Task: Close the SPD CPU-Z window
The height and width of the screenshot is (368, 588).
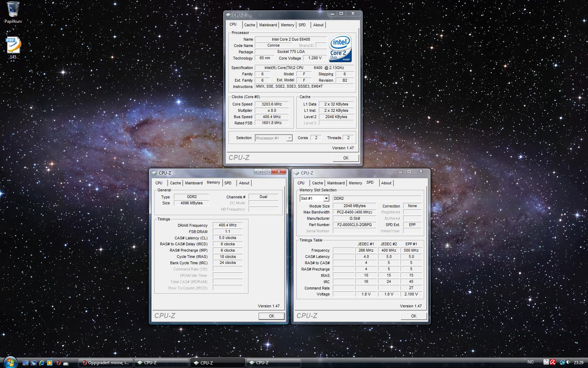Action: pos(421,171)
